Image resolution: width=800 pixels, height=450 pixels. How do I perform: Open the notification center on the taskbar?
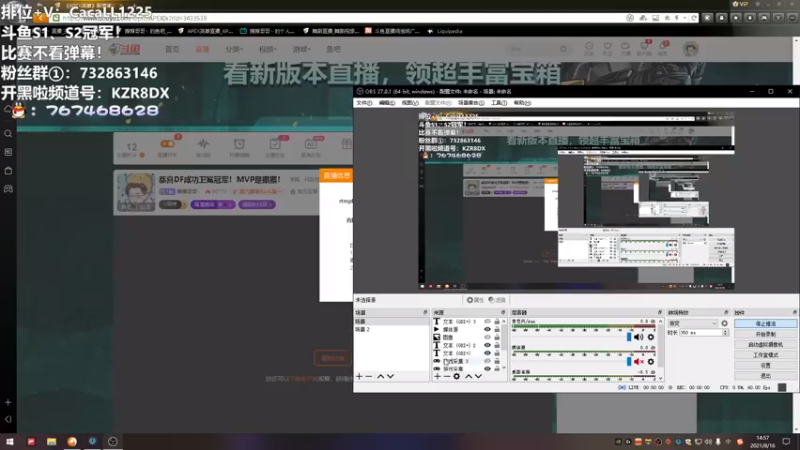tap(786, 441)
